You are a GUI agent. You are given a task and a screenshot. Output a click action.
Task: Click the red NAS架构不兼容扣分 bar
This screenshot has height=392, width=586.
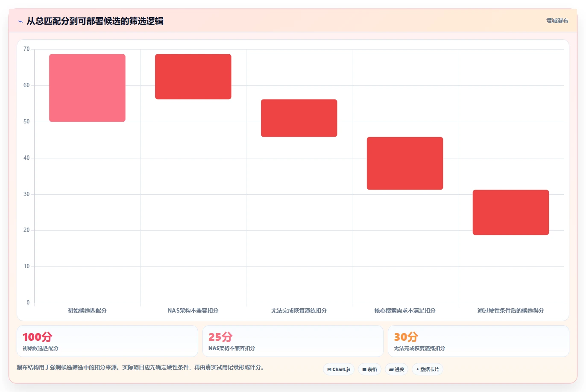(x=193, y=77)
